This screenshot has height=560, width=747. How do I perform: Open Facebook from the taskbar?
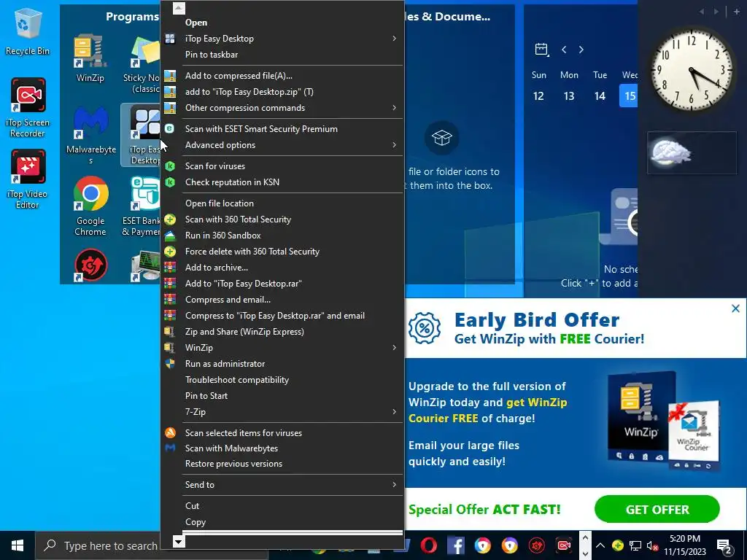coord(455,545)
